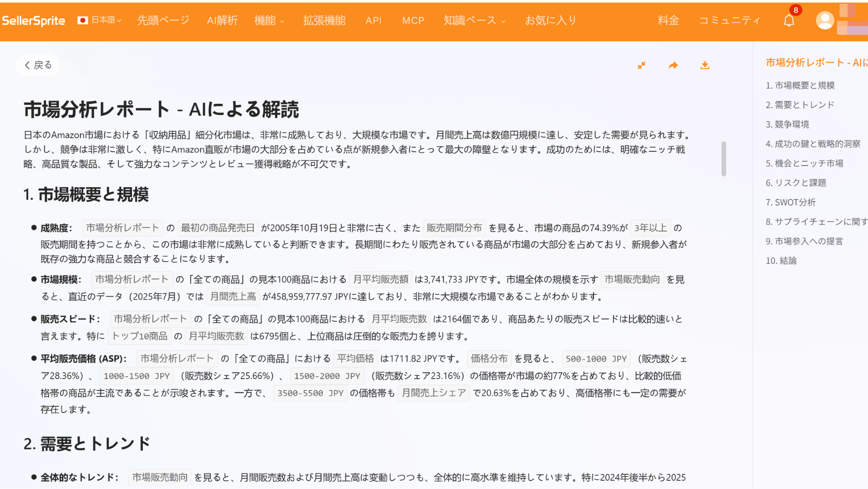The image size is (868, 489).
Task: Open the 料金 pricing page
Action: (668, 20)
